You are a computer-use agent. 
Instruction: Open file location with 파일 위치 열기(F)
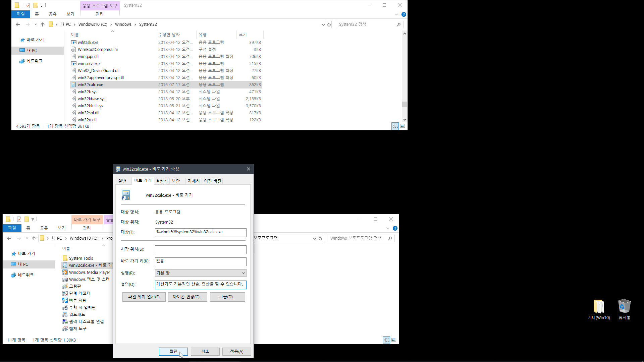[144, 297]
